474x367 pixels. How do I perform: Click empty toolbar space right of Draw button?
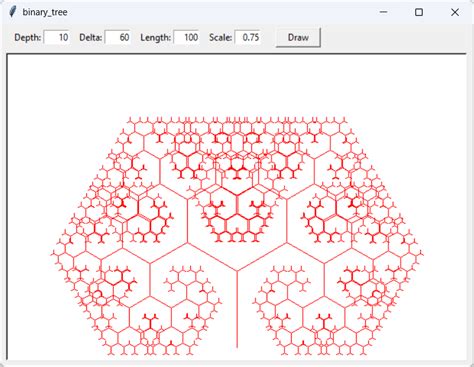393,37
